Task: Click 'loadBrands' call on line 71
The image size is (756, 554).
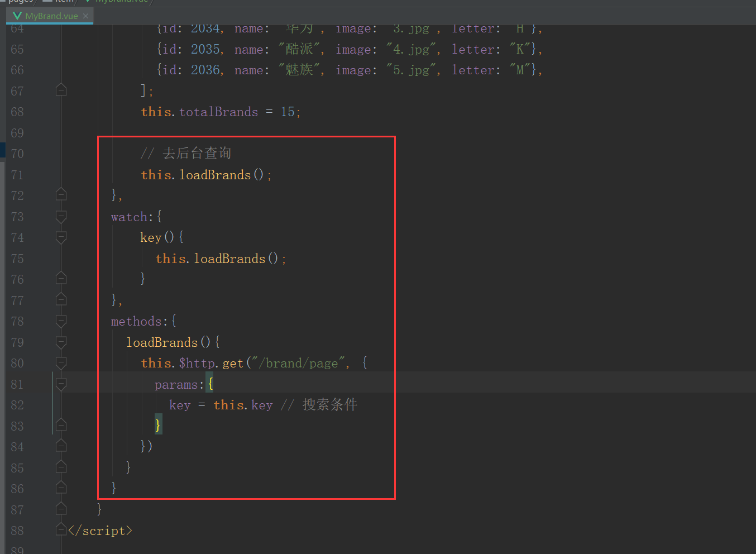Action: point(215,175)
